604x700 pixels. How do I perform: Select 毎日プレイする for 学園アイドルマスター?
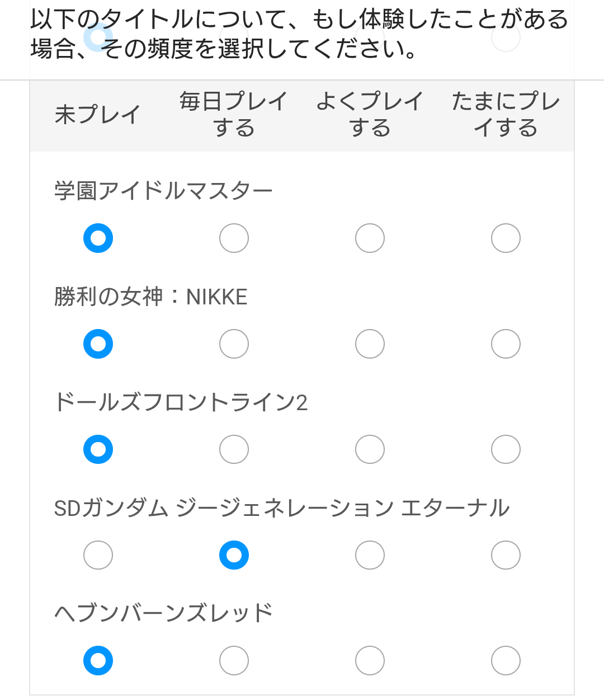pos(234,238)
